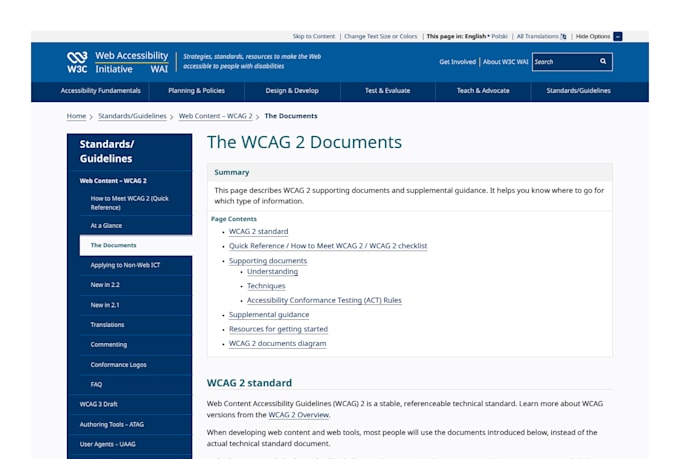
Task: Open Translations sidebar item
Action: (107, 325)
